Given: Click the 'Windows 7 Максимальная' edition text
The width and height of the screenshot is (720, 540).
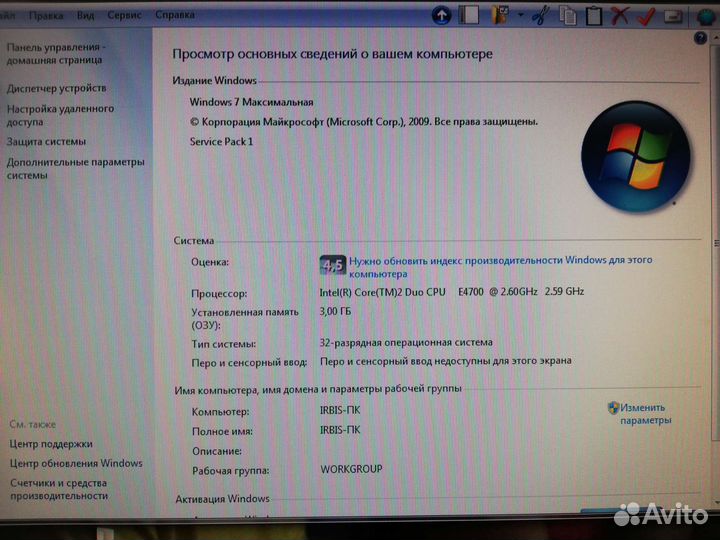Looking at the screenshot, I should [251, 102].
